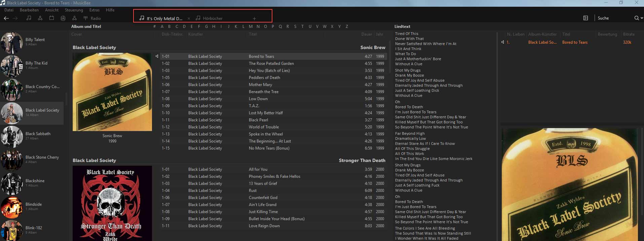Open the Liedtext panel header
Image resolution: width=644 pixels, height=241 pixels.
coord(402,27)
